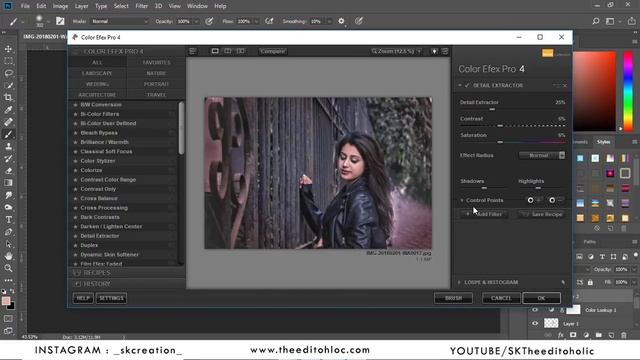Collapse the Control Points section
The width and height of the screenshot is (640, 360).
click(462, 200)
